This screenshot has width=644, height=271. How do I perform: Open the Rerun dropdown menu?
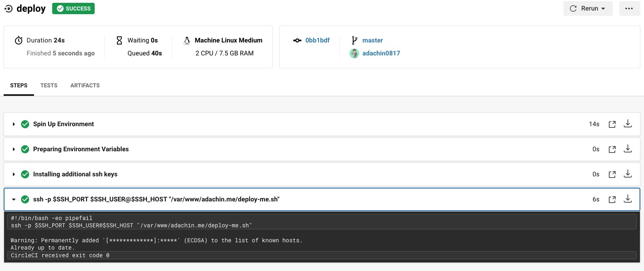[588, 8]
